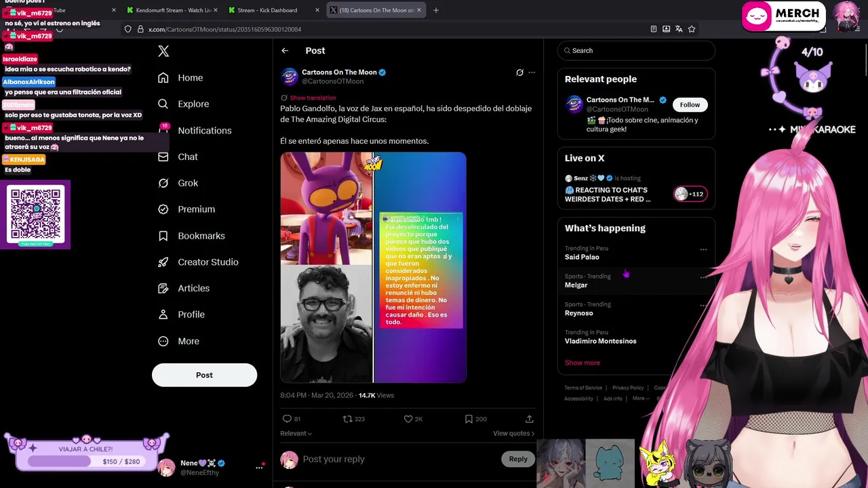The width and height of the screenshot is (868, 488).
Task: Open the Explore magnifier icon
Action: [x=163, y=104]
